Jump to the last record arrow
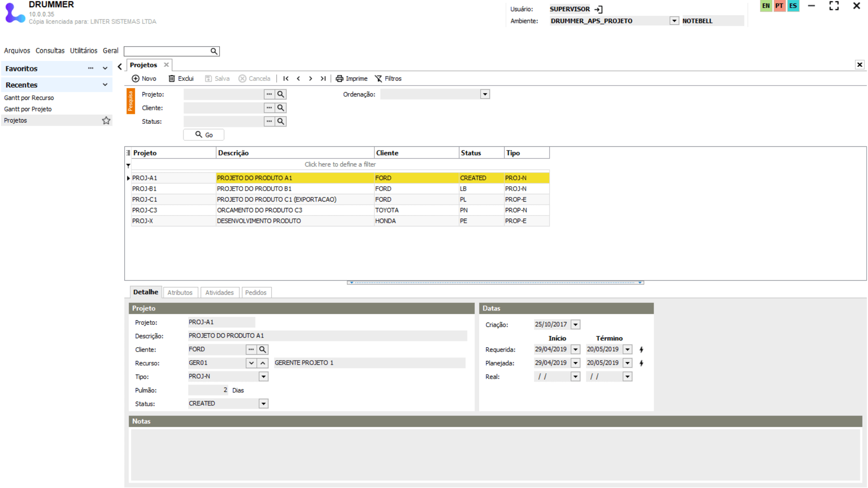The height and width of the screenshot is (488, 868). [323, 79]
